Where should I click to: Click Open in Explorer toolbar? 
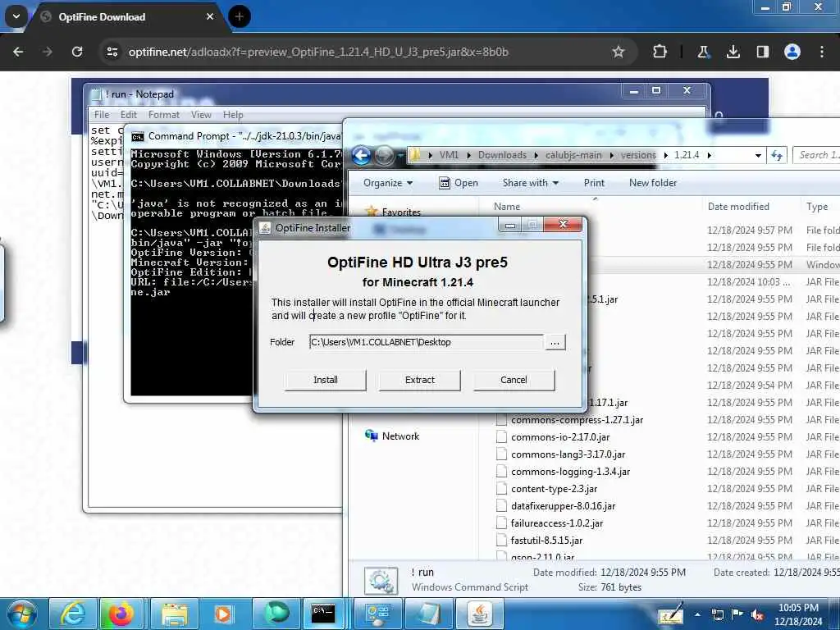point(459,183)
